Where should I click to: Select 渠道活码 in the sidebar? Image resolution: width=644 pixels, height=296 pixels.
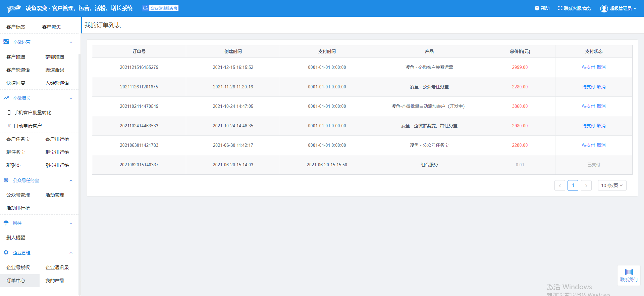55,70
